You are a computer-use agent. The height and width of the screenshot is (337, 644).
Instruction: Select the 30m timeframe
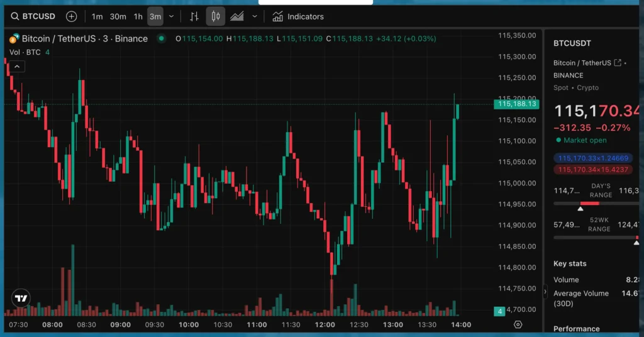pos(118,16)
